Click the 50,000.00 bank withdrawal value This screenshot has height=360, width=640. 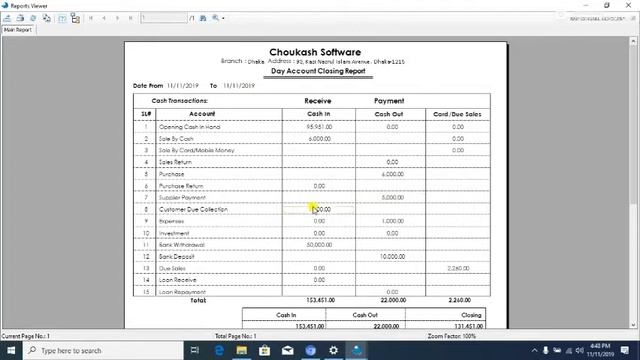(319, 245)
